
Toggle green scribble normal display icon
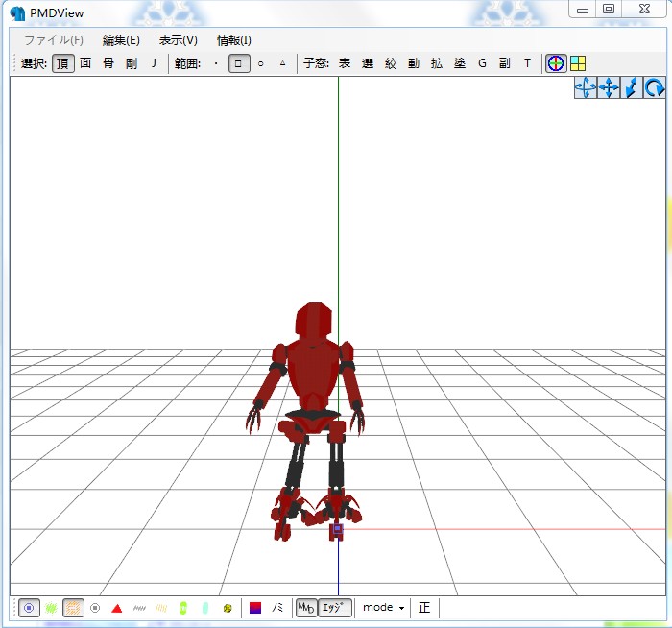51,608
